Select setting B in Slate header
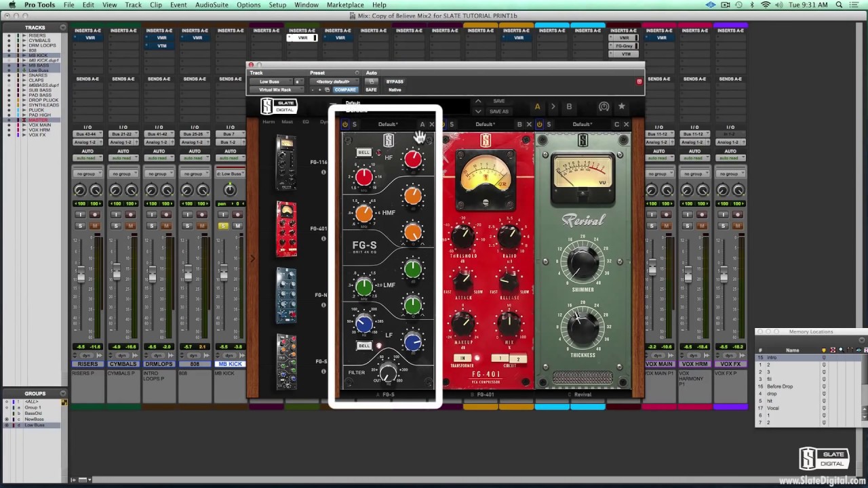868x488 pixels. pyautogui.click(x=569, y=106)
